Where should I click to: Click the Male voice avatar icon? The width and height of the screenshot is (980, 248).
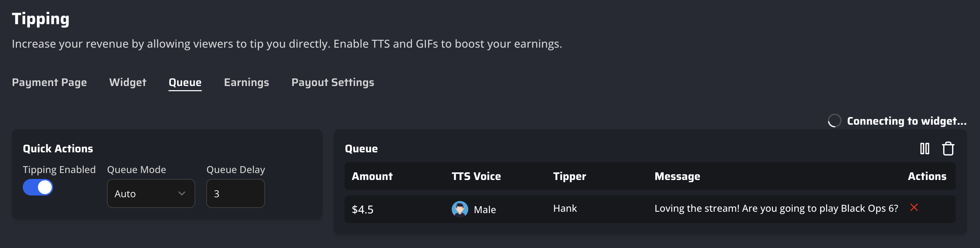(x=460, y=209)
